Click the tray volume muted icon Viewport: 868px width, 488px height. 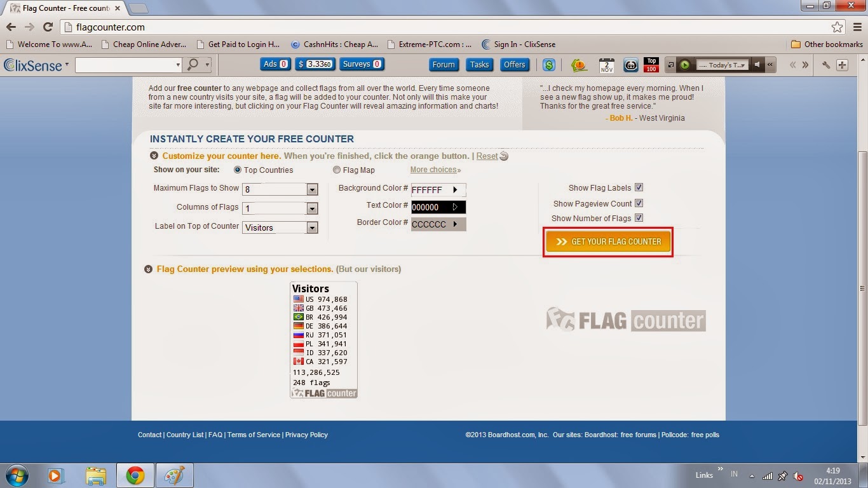(798, 476)
